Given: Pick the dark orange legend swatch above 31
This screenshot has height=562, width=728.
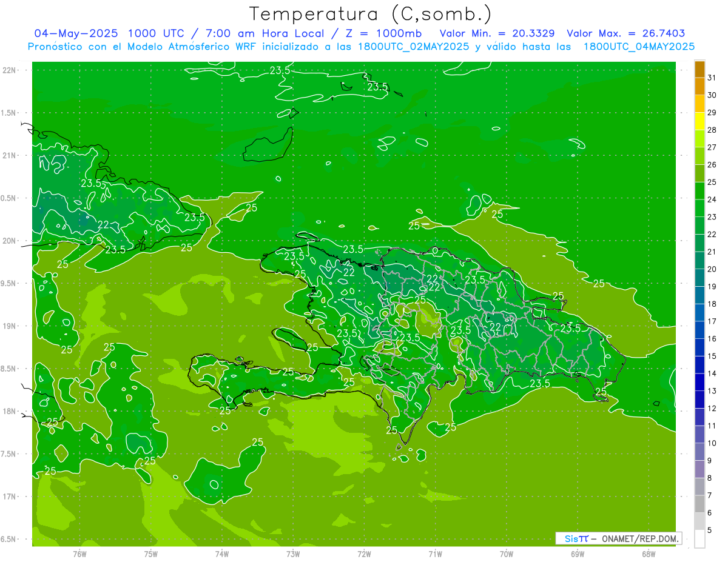Looking at the screenshot, I should pos(699,69).
